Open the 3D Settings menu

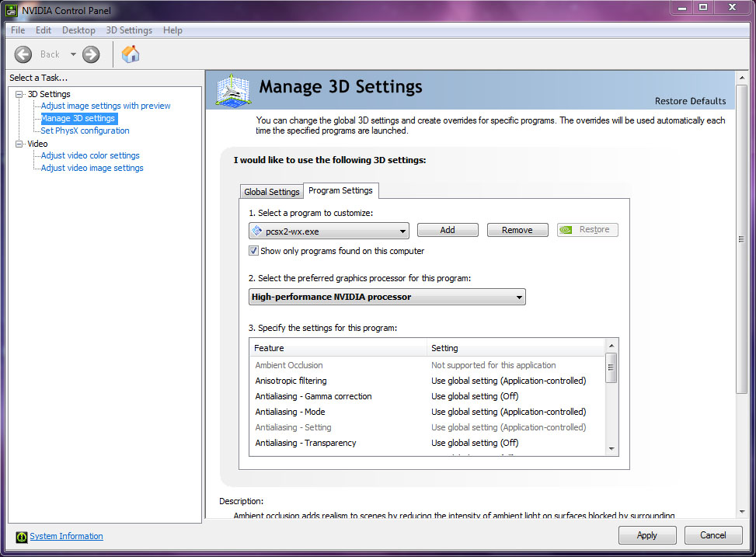pos(129,30)
